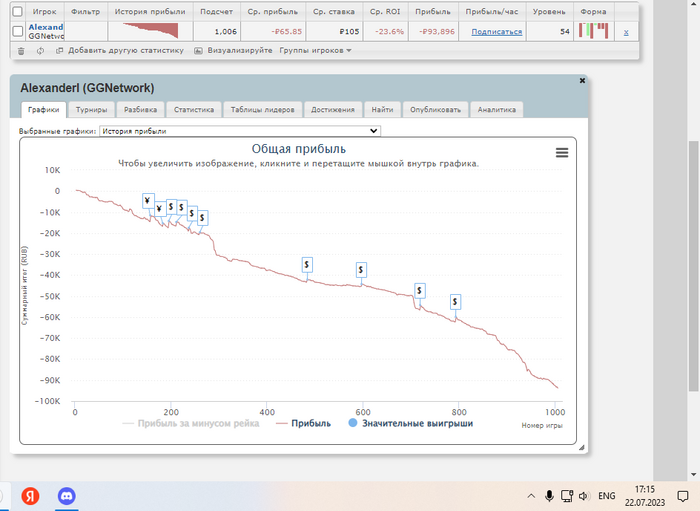
Task: Sort by 'Уровень' column header
Action: 549,12
